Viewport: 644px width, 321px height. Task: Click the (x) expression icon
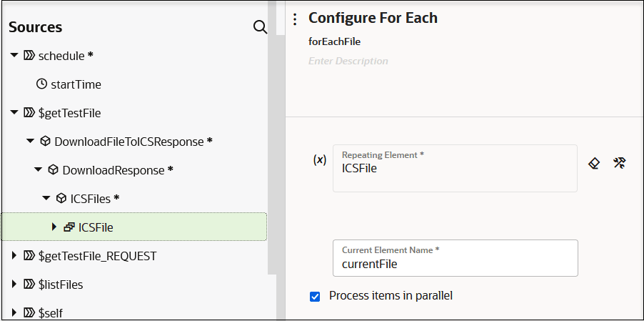[x=320, y=160]
